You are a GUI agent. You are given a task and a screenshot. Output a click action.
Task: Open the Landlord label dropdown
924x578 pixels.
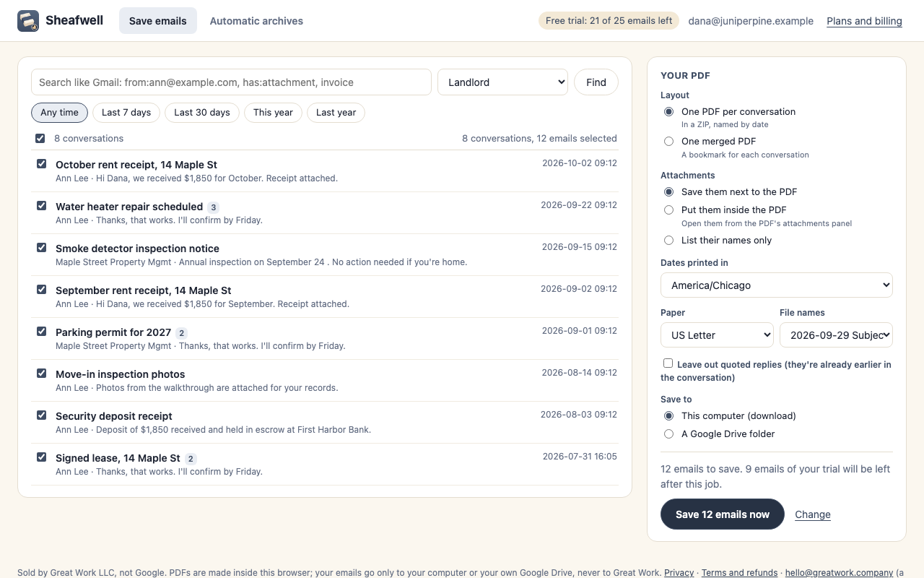[x=503, y=82]
